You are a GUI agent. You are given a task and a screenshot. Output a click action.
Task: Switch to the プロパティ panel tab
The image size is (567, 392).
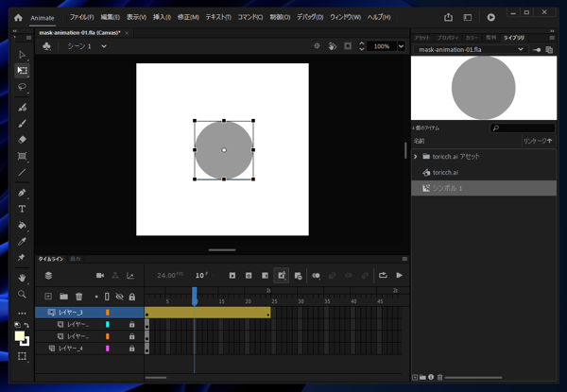tap(448, 37)
